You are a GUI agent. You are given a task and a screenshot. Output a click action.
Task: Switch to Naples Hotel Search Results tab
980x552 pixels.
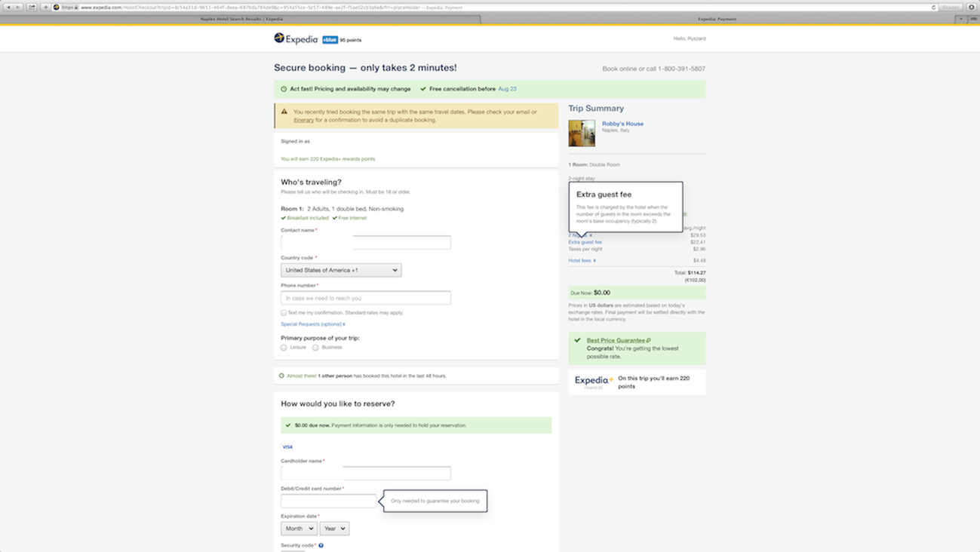point(241,19)
